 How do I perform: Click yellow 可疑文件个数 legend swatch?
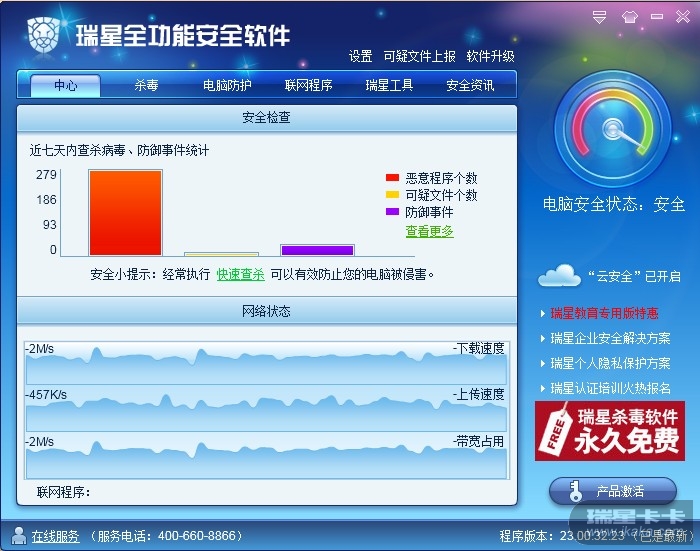[x=392, y=195]
